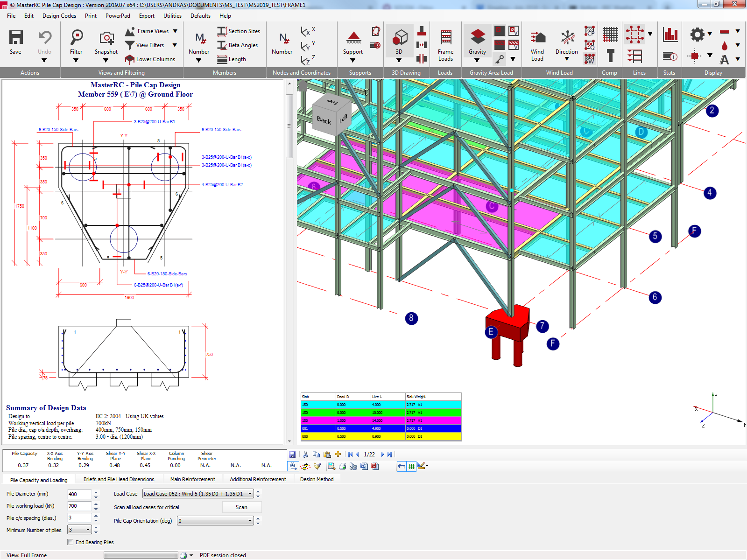Expand the Support dropdown arrow
This screenshot has height=560, width=747.
pyautogui.click(x=353, y=60)
